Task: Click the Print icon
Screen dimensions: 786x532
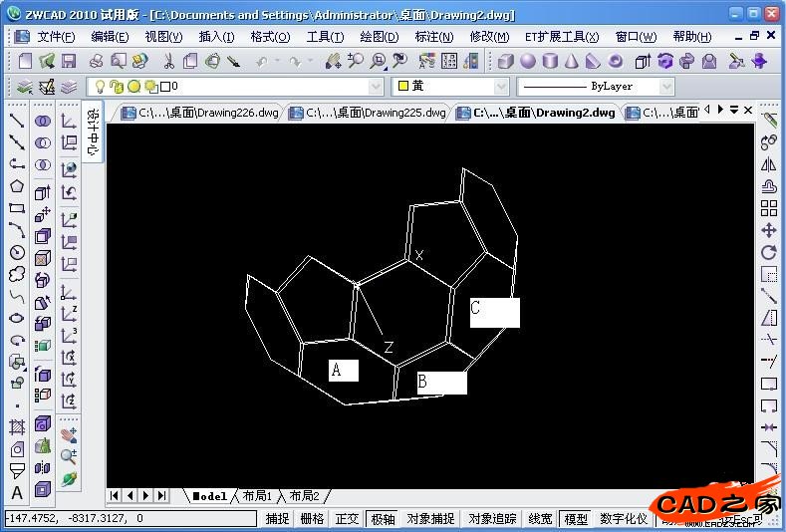Action: point(96,61)
